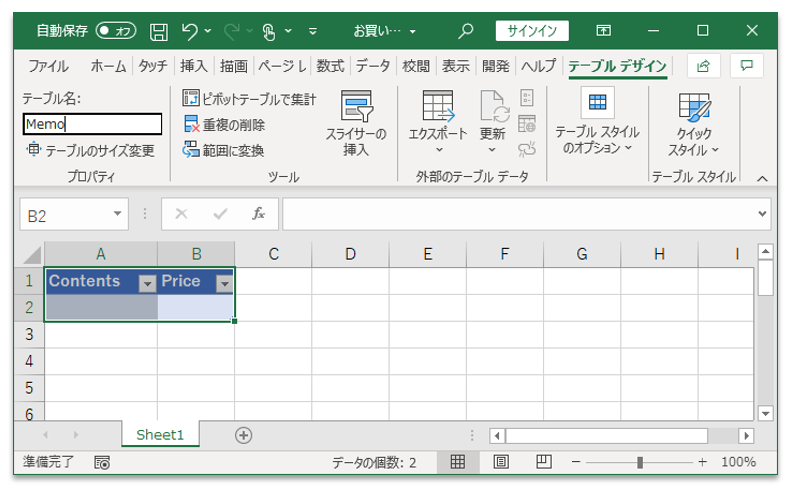Switch to the 数式 tab
Screen dimensions: 794x490
point(330,66)
